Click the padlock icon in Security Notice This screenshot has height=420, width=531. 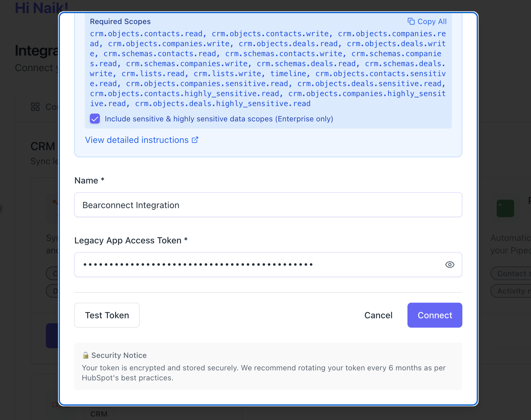coord(85,355)
